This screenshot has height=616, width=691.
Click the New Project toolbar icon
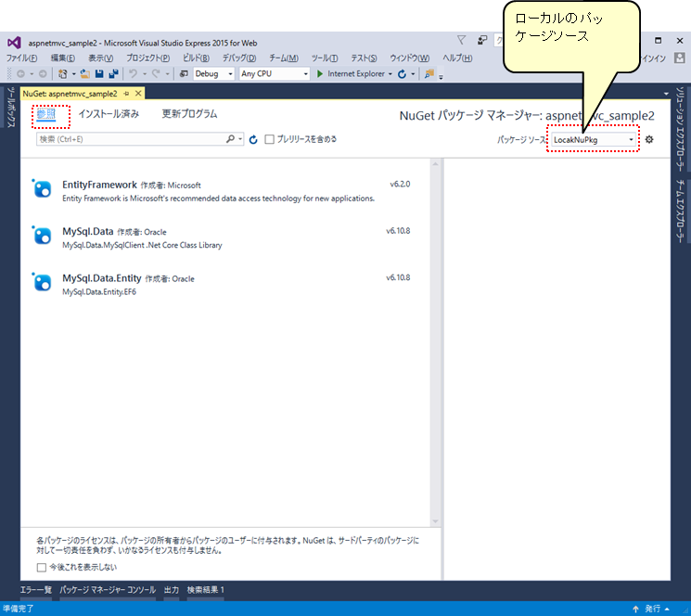pos(63,74)
